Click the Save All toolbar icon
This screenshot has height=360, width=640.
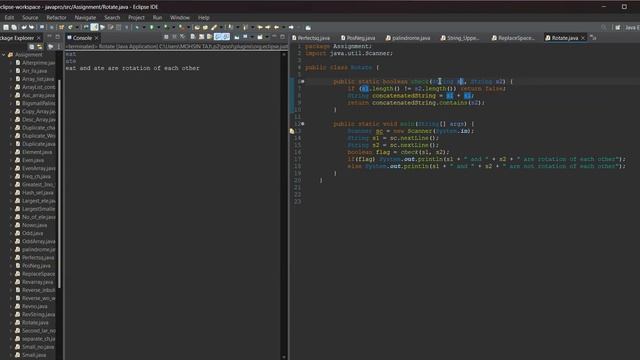(x=14, y=27)
